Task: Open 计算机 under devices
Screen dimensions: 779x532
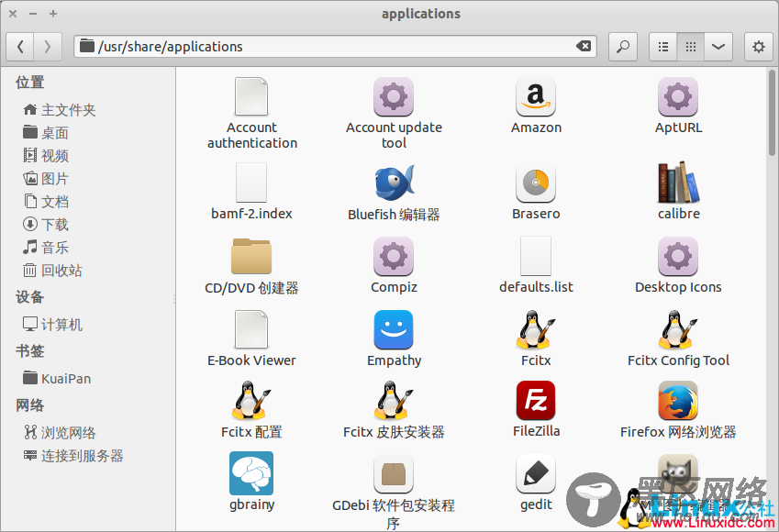Action: tap(52, 325)
